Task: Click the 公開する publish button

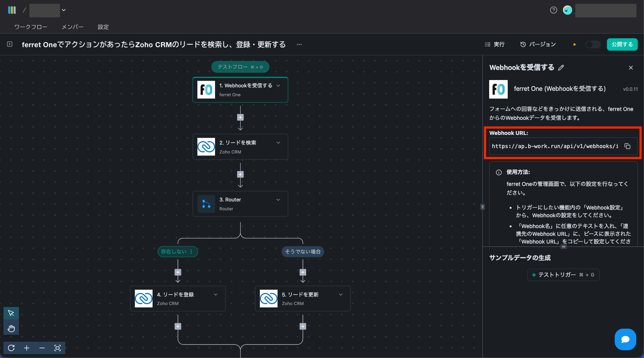Action: tap(622, 44)
